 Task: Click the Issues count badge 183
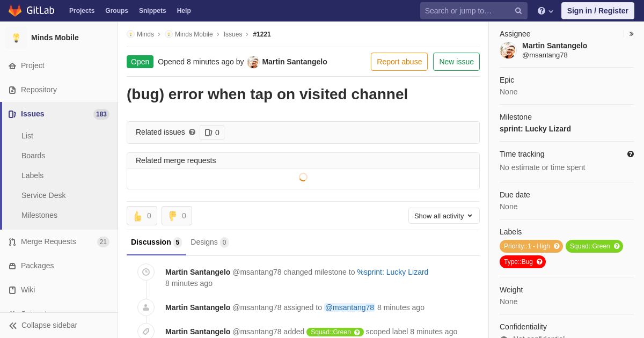101,114
